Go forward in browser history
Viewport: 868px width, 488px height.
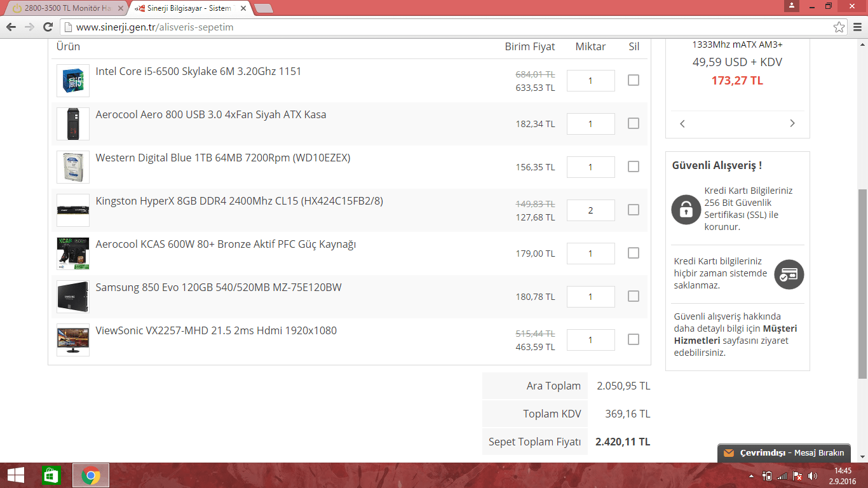[29, 27]
